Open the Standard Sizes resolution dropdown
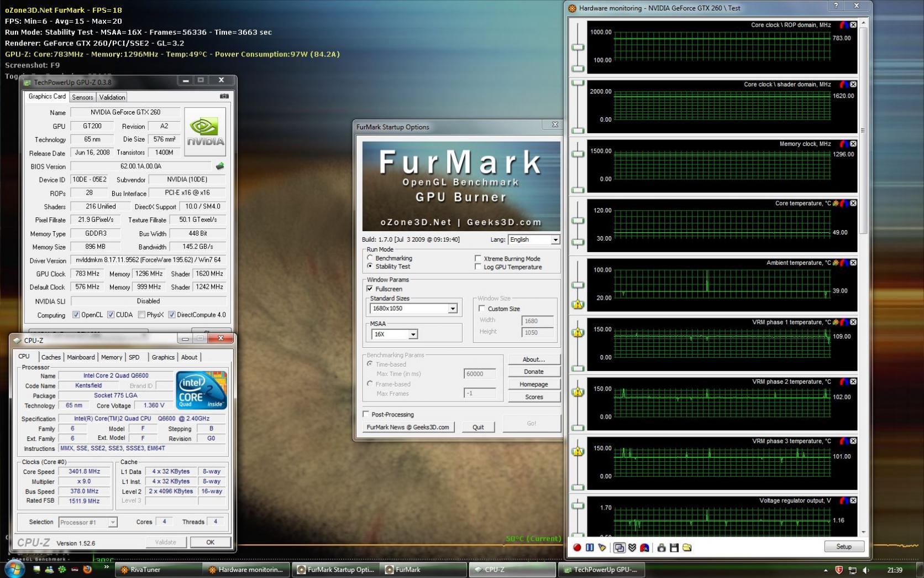 pos(453,309)
